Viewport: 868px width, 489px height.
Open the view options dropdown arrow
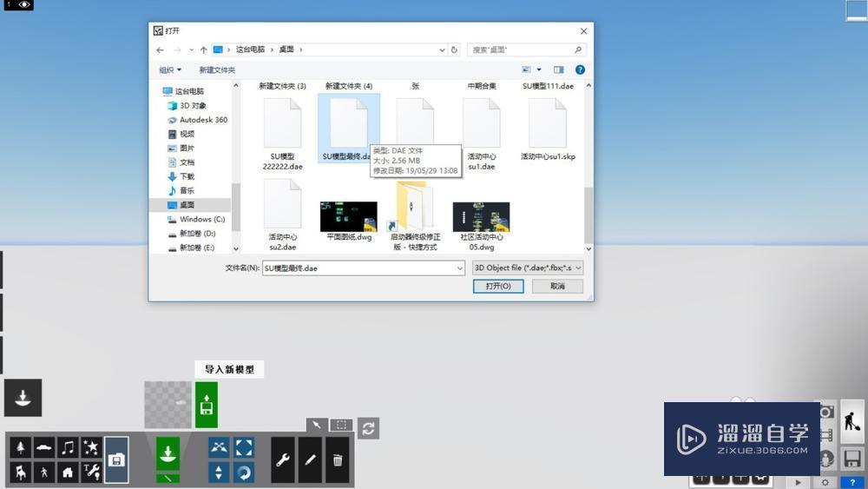pyautogui.click(x=539, y=69)
